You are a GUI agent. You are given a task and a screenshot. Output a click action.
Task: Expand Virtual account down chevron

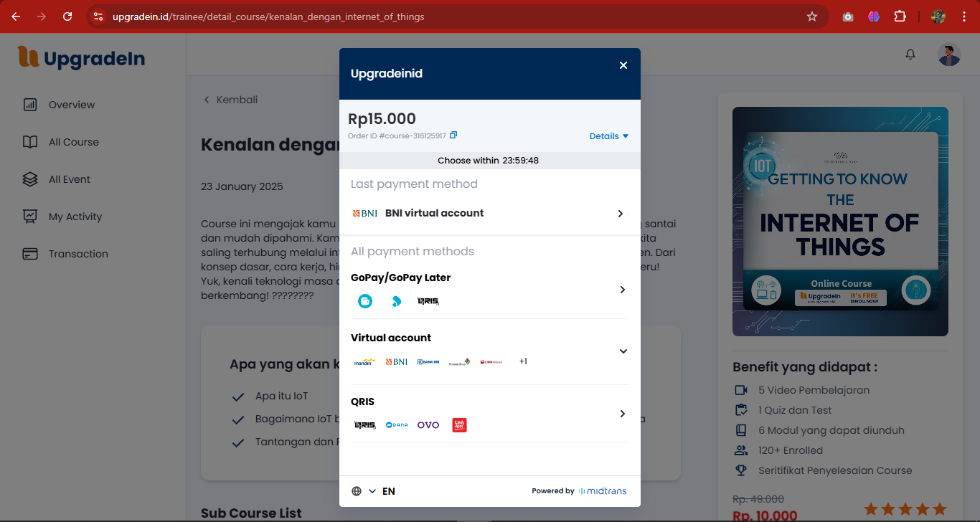pyautogui.click(x=623, y=351)
